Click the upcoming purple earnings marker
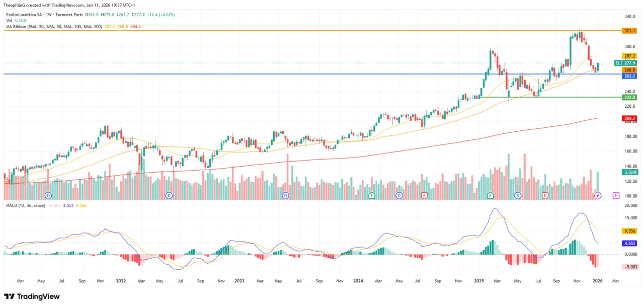 [x=615, y=195]
